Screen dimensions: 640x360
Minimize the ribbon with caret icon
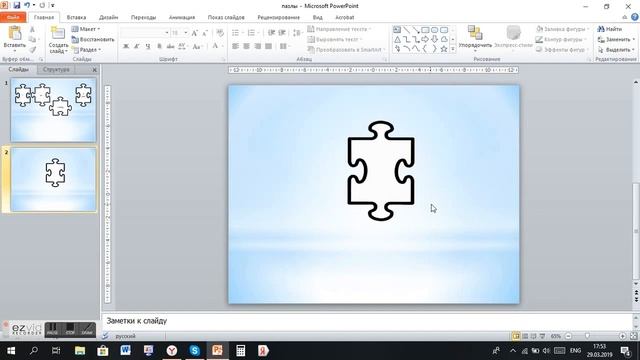click(624, 17)
